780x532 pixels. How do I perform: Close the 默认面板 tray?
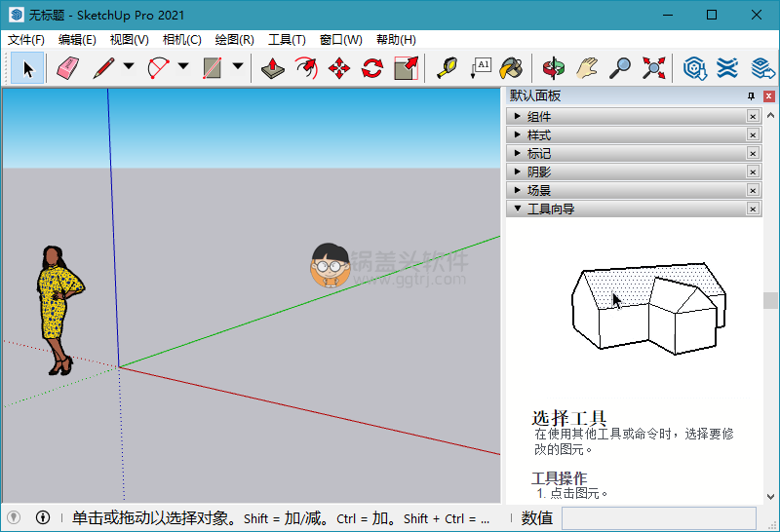click(x=769, y=95)
